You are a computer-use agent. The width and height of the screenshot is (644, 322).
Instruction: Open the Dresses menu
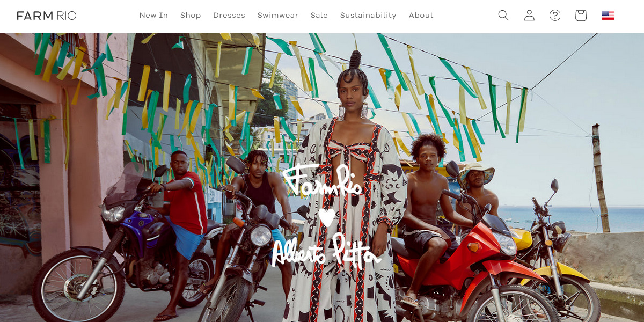click(x=229, y=16)
